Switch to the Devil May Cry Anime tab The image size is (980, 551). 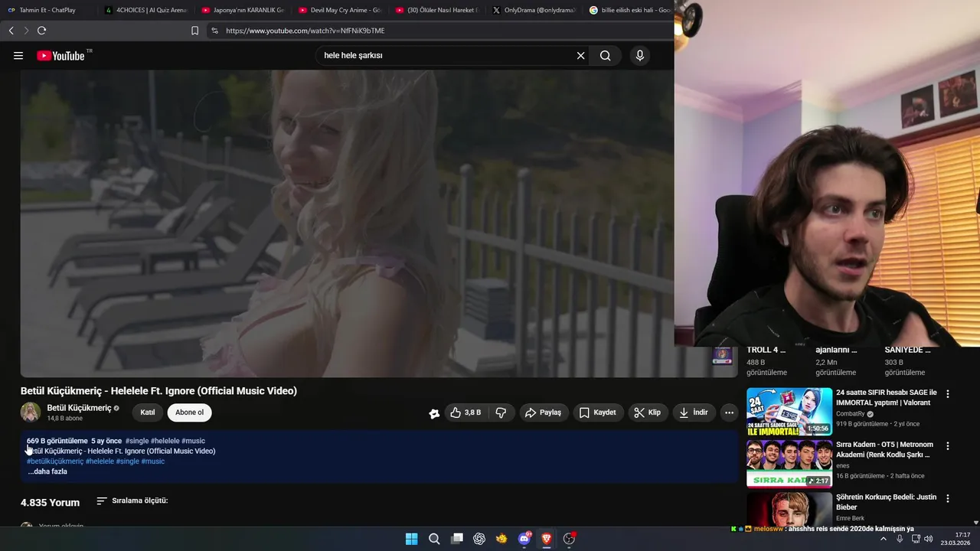pyautogui.click(x=340, y=10)
